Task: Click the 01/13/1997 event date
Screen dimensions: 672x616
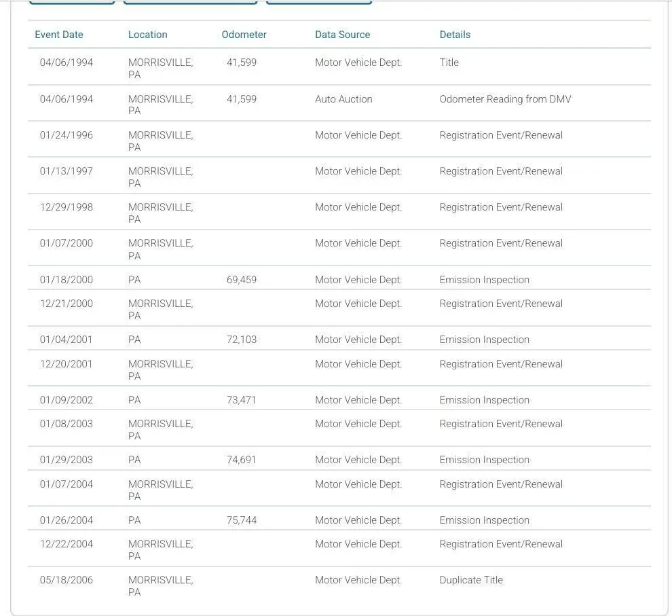Action: [67, 171]
